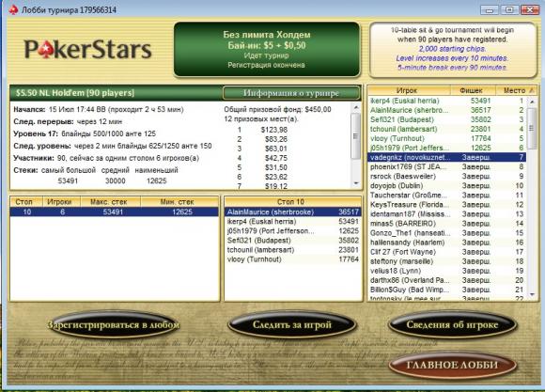
Task: Select hallensandy (Haarlem) ranking row
Action: [x=447, y=243]
